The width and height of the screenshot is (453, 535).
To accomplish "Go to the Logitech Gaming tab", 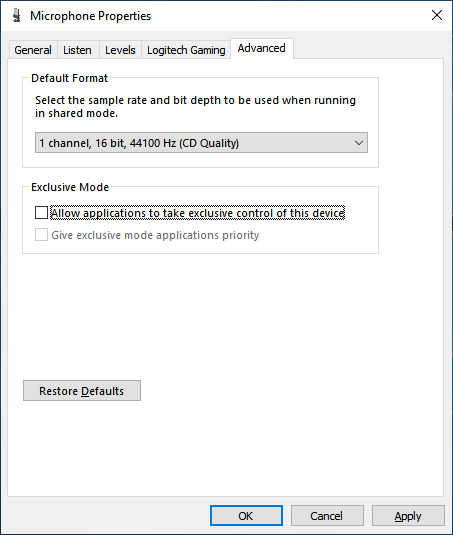I will click(186, 50).
